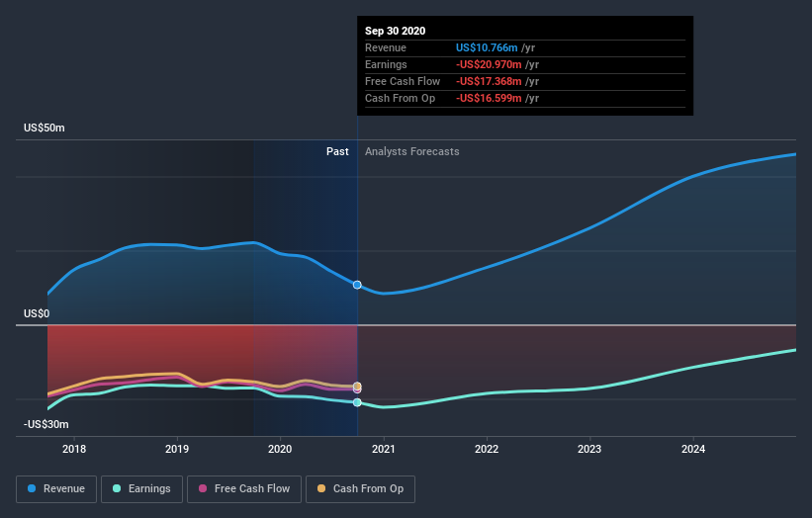Click the Free Cash Flow label in tooltip
The image size is (812, 518).
[x=403, y=81]
